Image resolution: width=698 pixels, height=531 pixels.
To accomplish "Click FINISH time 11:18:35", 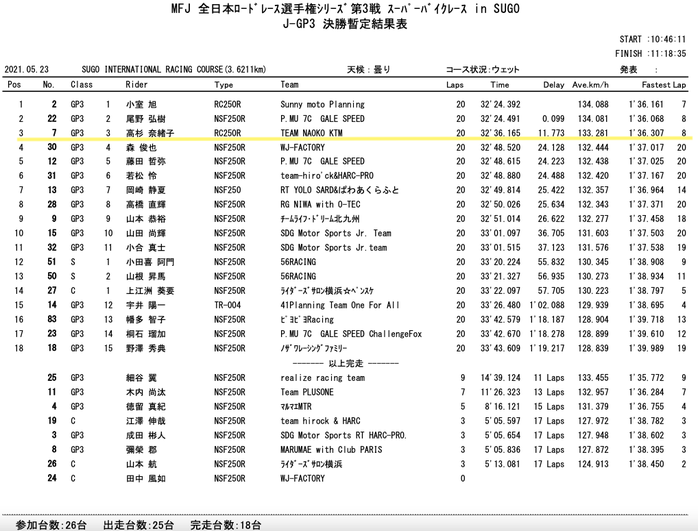I will tap(667, 53).
